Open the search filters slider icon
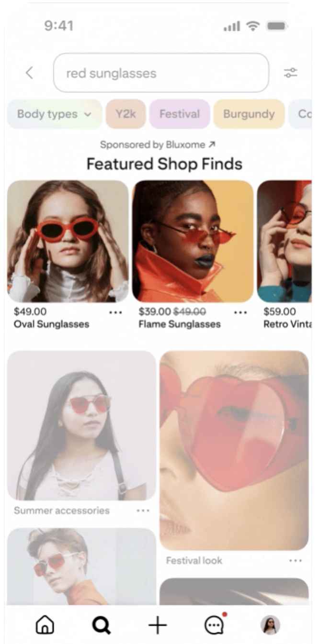This screenshot has width=319, height=644. pyautogui.click(x=290, y=73)
